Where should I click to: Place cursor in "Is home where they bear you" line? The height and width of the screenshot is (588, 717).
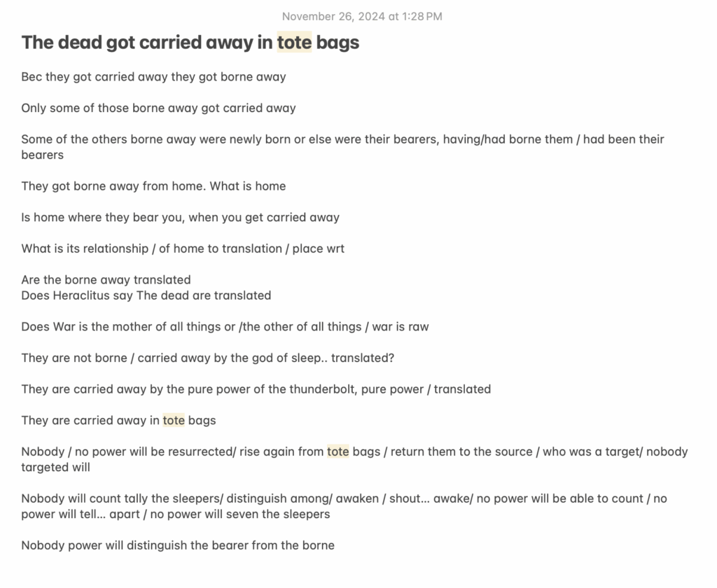click(180, 217)
